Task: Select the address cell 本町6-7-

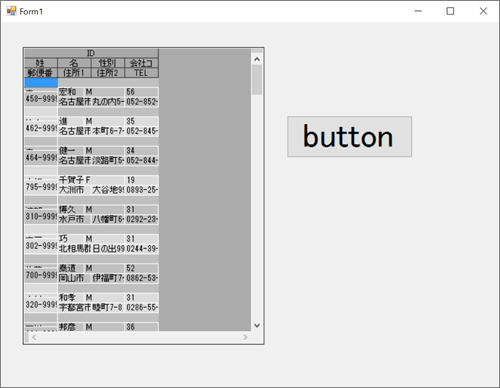Action: point(108,131)
